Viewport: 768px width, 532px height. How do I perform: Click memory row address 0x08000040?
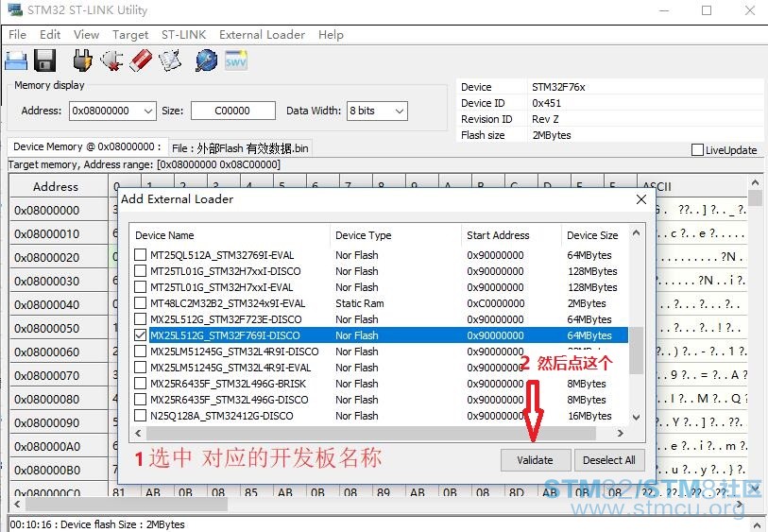coord(46,304)
